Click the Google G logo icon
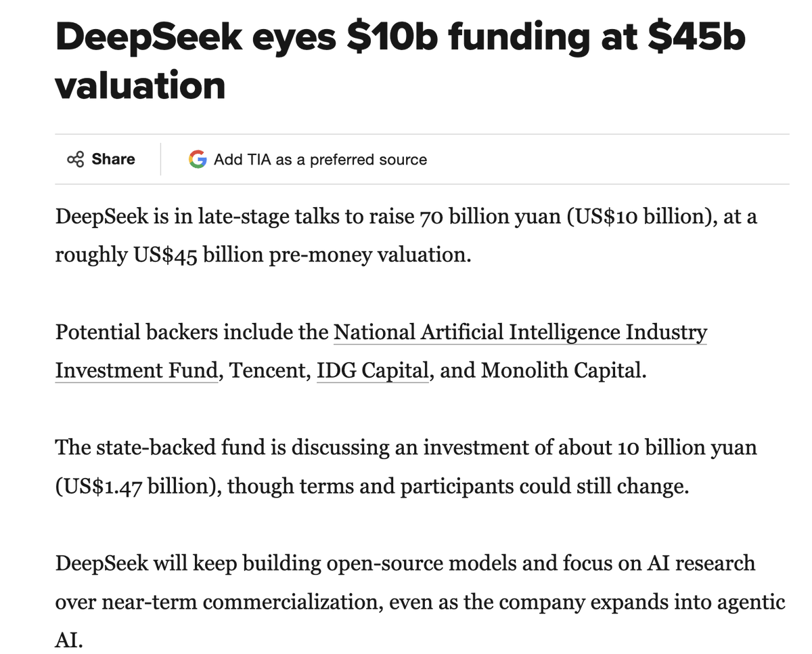Screen dimensions: 812x654 [x=198, y=159]
